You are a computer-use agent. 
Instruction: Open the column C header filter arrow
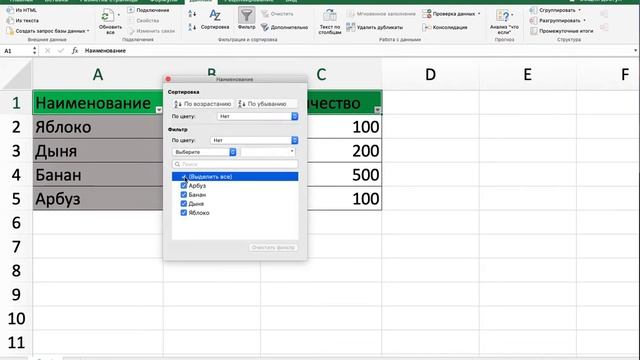pos(378,110)
